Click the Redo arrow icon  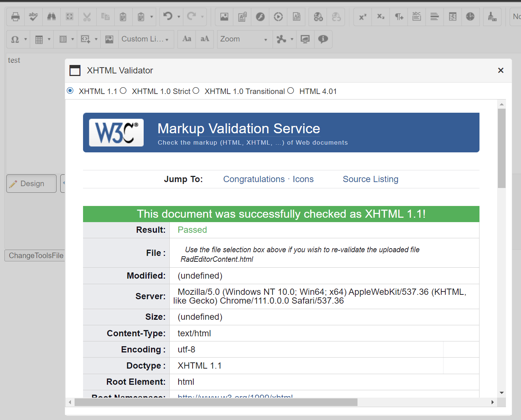pyautogui.click(x=191, y=17)
